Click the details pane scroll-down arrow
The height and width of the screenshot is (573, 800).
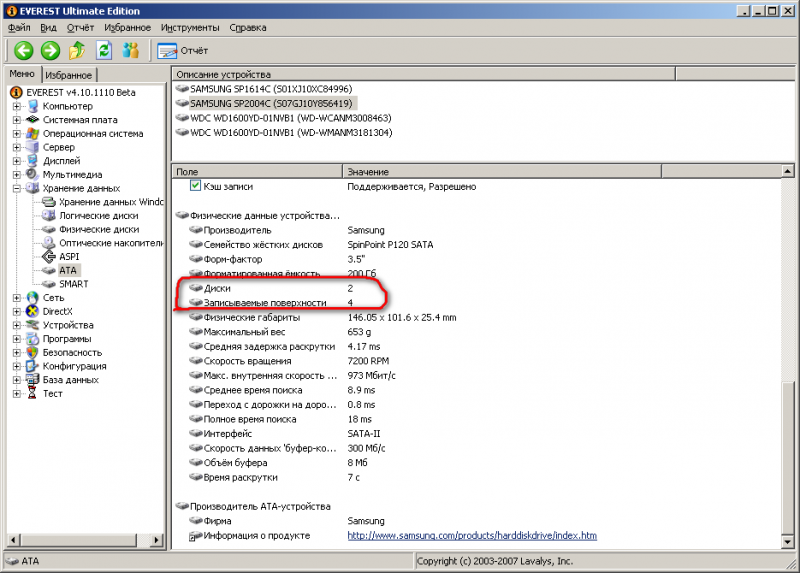tap(787, 542)
